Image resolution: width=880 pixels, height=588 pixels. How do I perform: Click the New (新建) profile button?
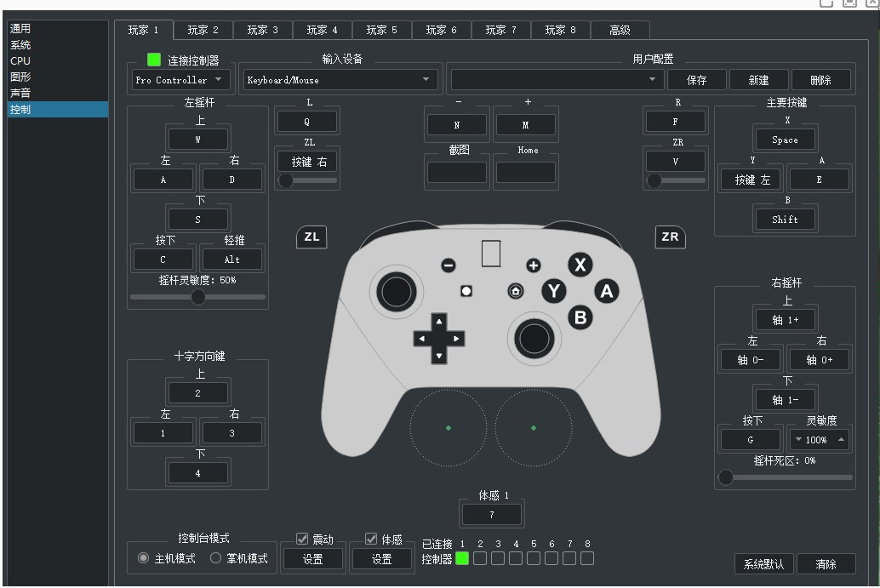(x=759, y=80)
